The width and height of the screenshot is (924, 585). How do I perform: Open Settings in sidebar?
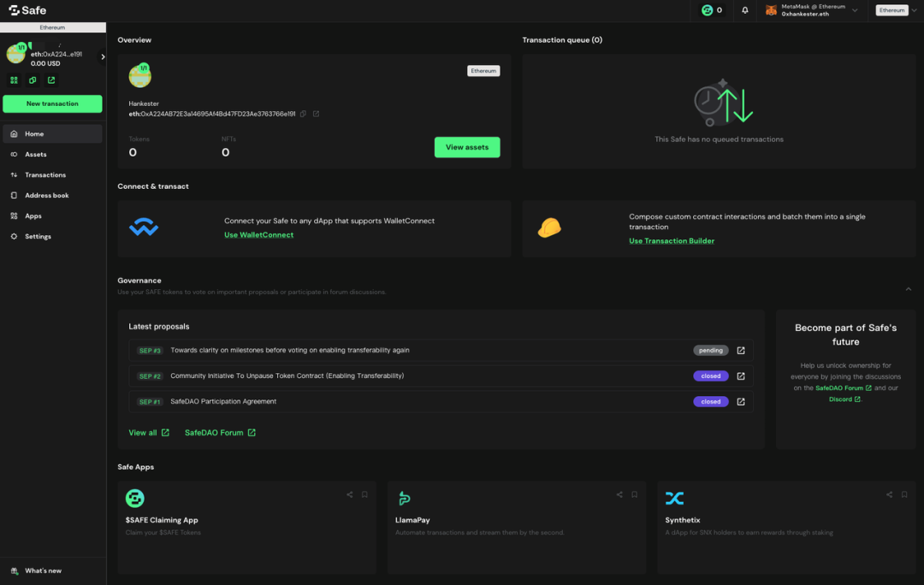(52, 236)
